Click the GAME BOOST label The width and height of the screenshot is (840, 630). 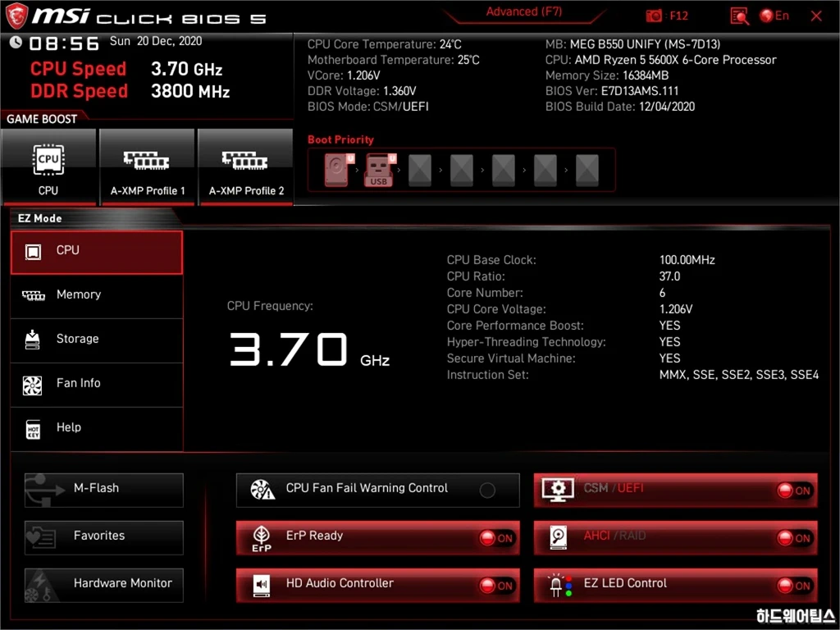tap(42, 119)
